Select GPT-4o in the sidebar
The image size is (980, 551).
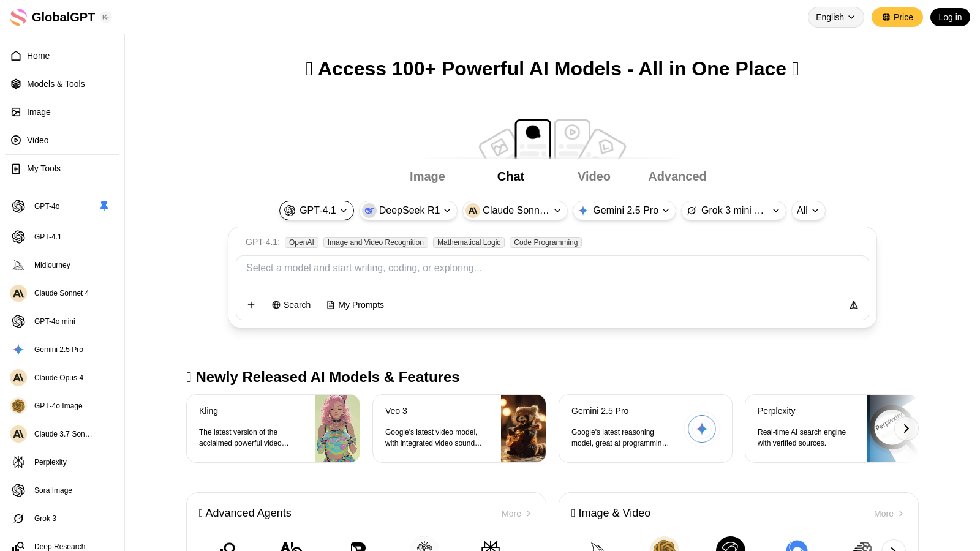[47, 206]
